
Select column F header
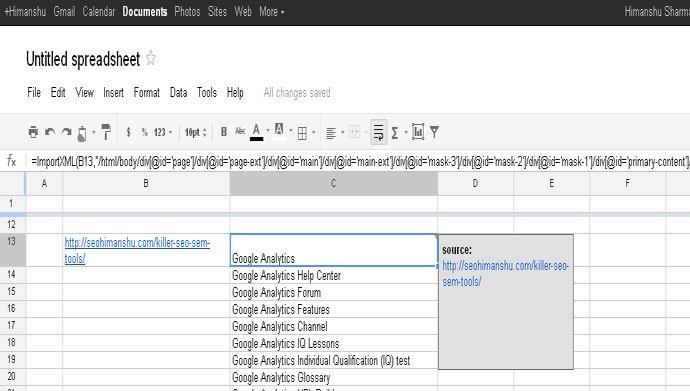coord(628,183)
